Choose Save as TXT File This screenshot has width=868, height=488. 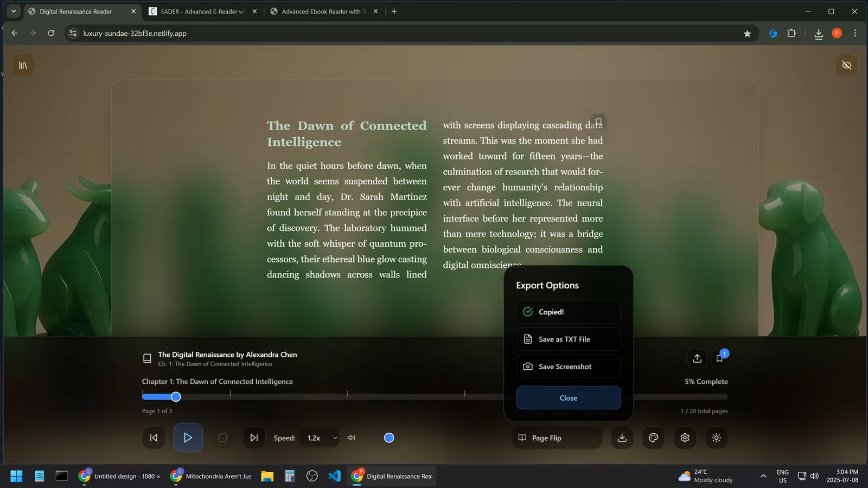[x=569, y=339]
